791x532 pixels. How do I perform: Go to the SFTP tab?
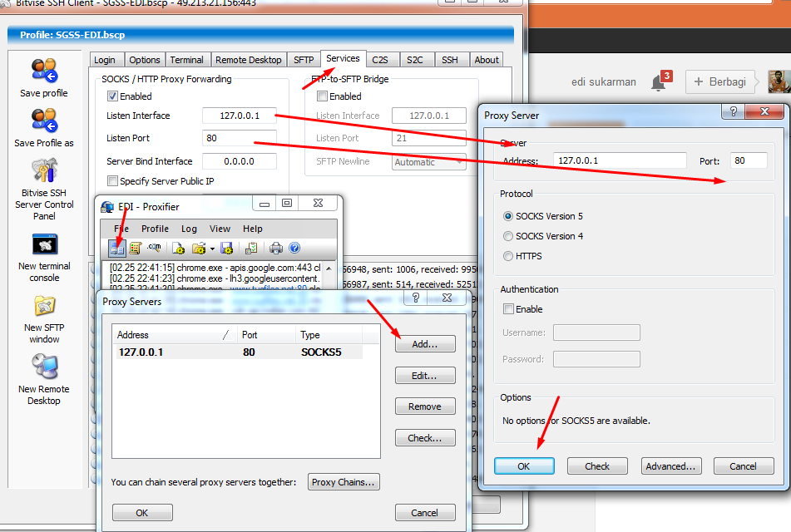click(x=304, y=60)
